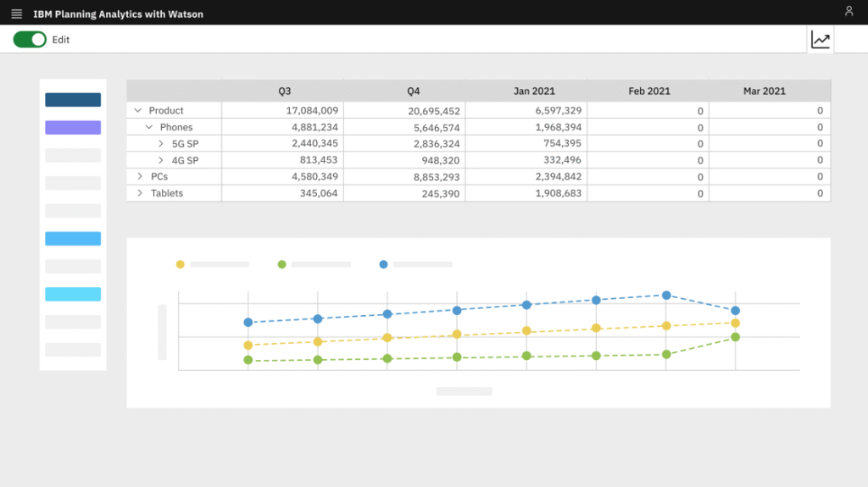This screenshot has width=868, height=487.
Task: Toggle the green legend series dot
Action: [281, 264]
